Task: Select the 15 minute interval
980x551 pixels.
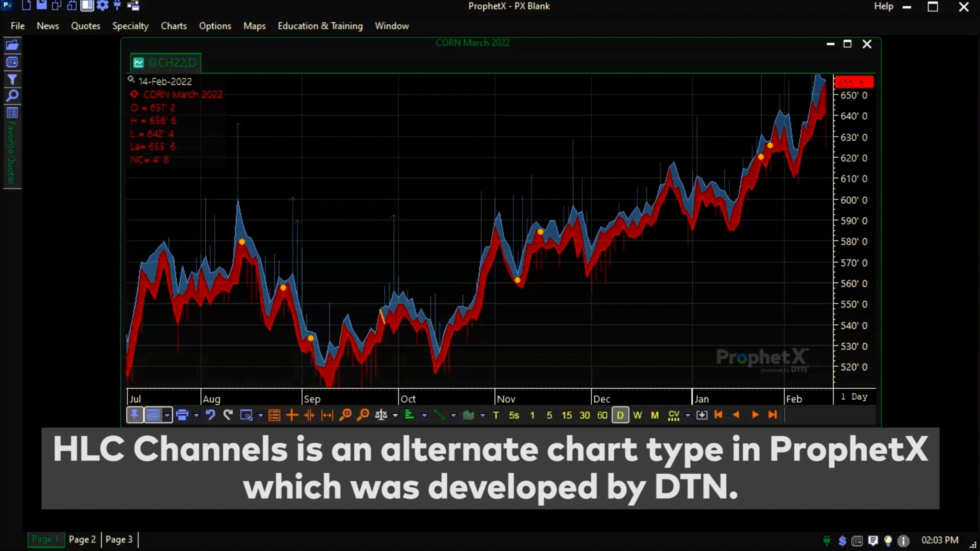Action: pyautogui.click(x=567, y=415)
